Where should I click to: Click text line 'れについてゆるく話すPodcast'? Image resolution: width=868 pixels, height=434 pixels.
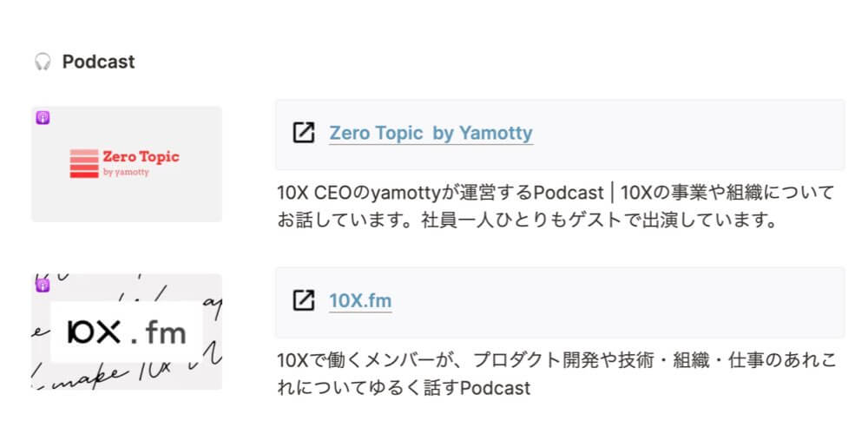(404, 388)
